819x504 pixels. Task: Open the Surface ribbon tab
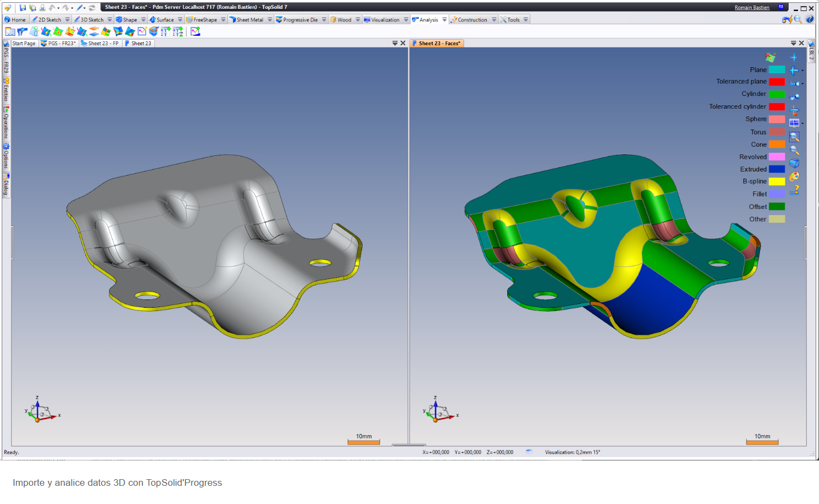161,19
